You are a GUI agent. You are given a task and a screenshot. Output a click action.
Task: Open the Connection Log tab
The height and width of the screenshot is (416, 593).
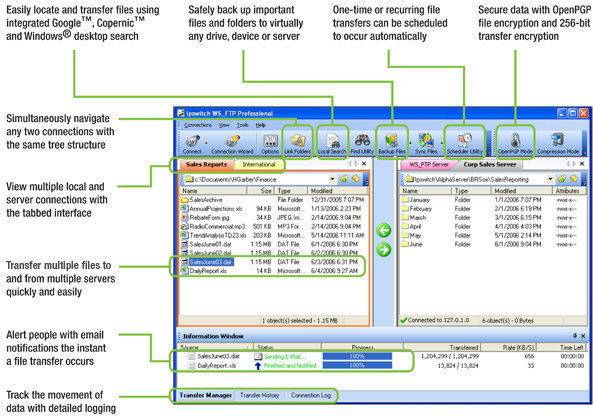[311, 395]
